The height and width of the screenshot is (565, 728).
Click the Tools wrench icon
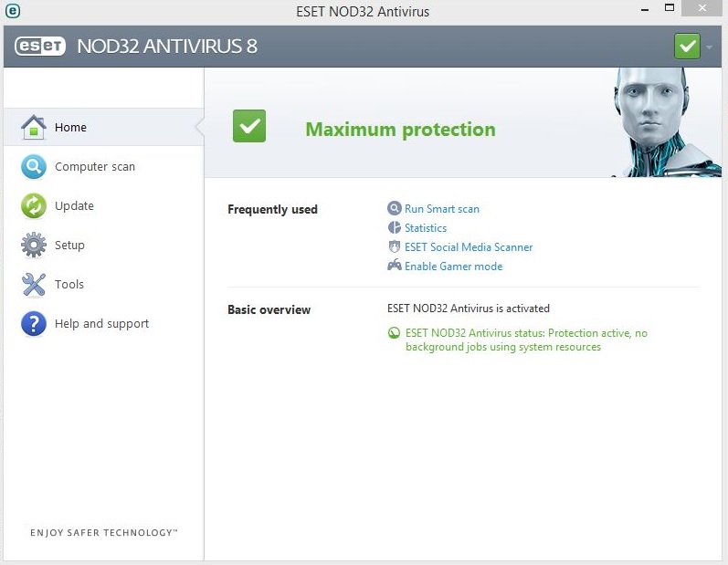(x=34, y=285)
